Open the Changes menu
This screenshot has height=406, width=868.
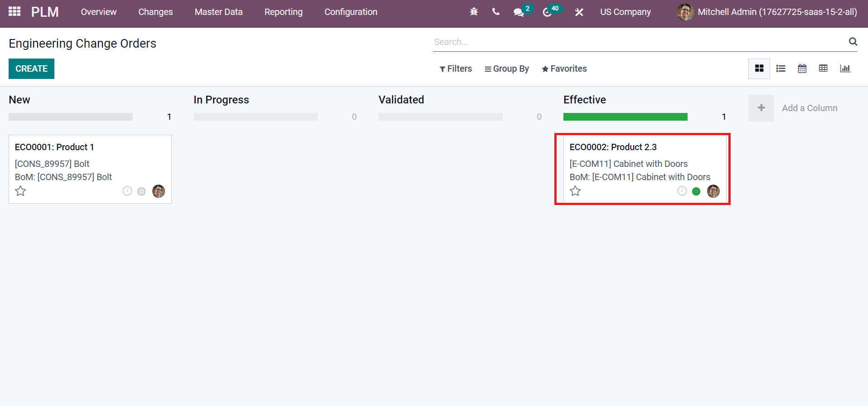click(x=155, y=12)
